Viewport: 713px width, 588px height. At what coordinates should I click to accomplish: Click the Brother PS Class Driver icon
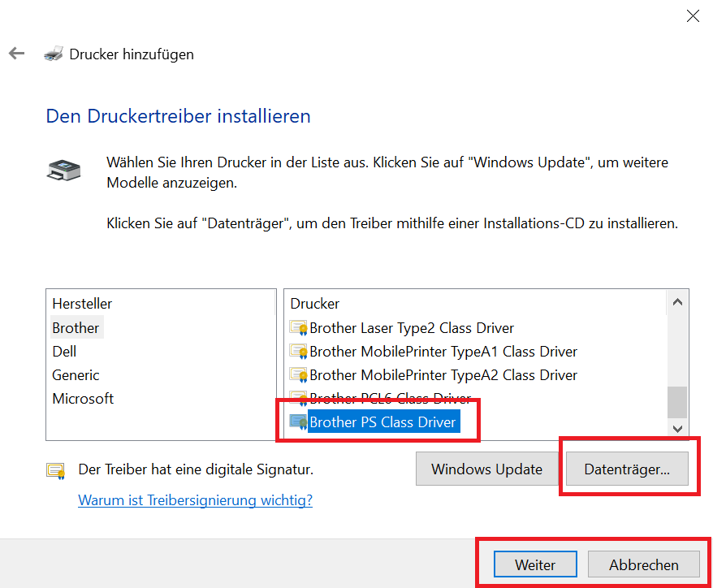point(299,422)
